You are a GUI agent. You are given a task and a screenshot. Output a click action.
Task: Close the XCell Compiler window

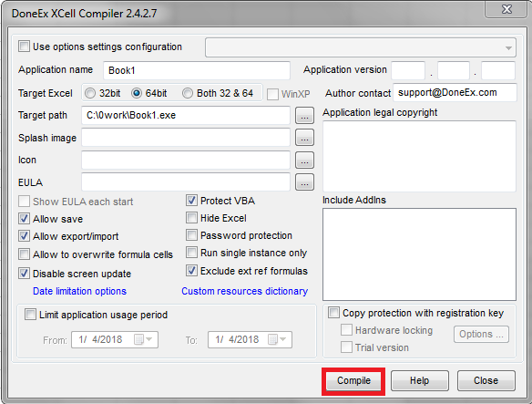pyautogui.click(x=506, y=9)
